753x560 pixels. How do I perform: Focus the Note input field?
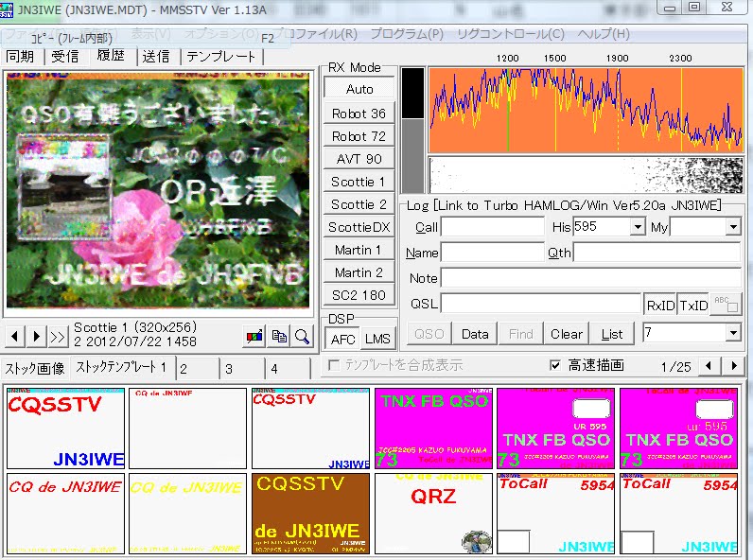pyautogui.click(x=591, y=277)
